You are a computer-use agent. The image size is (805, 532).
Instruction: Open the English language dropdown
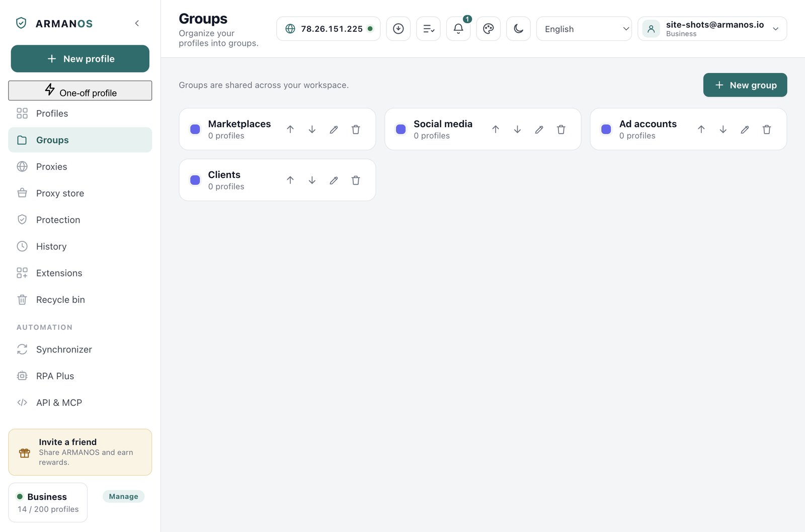click(x=584, y=29)
